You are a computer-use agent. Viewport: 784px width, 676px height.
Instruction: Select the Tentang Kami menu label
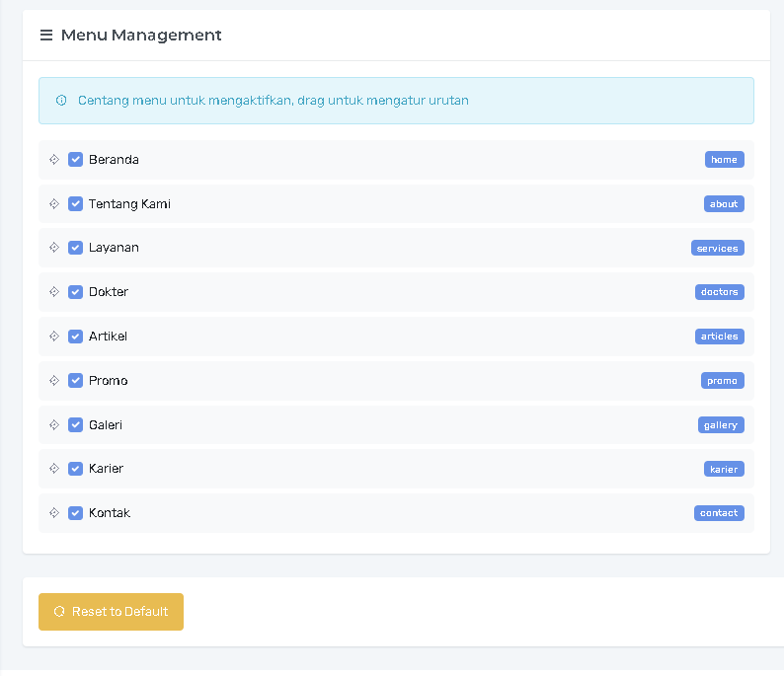coord(129,204)
